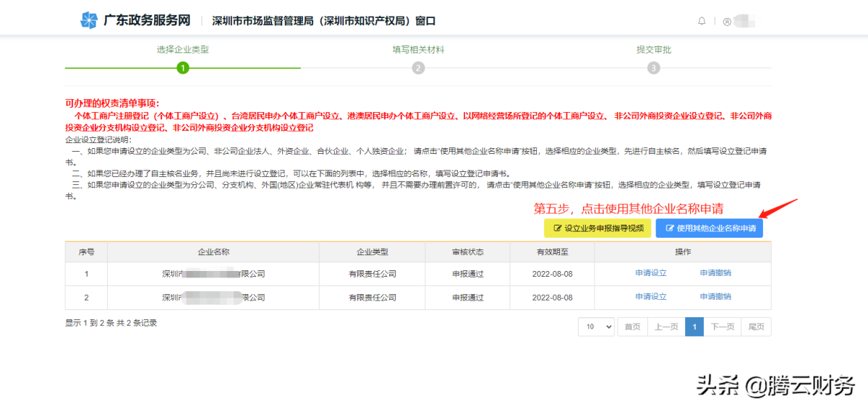Image resolution: width=868 pixels, height=409 pixels.
Task: Select 填写相关材料 step tab
Action: click(418, 50)
